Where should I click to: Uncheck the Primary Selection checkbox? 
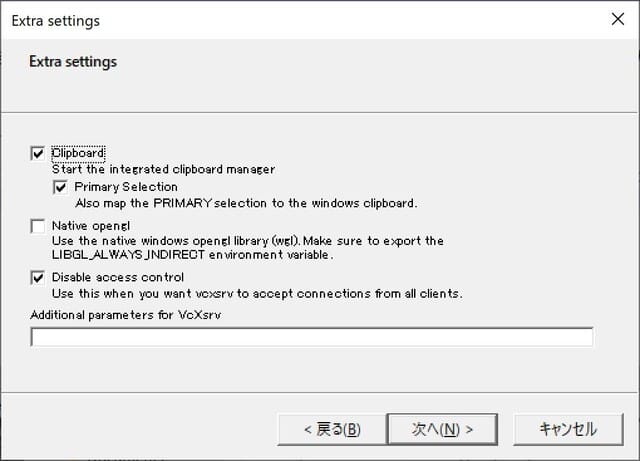click(60, 187)
